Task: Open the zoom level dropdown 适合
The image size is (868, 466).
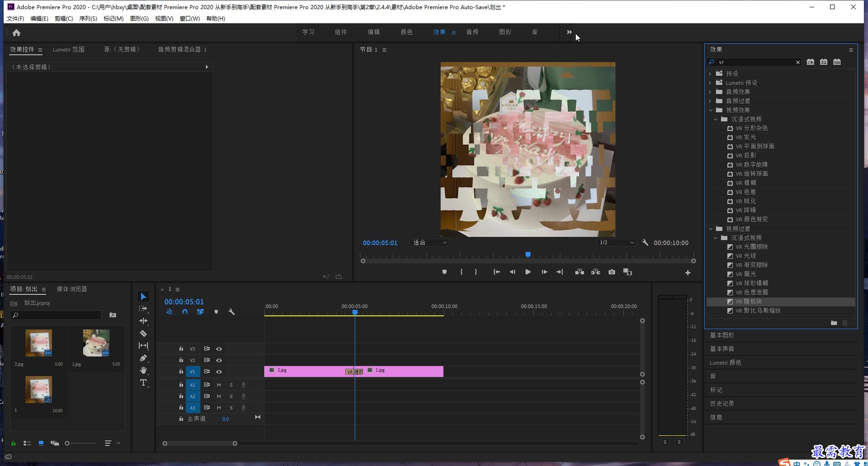Action: 429,243
